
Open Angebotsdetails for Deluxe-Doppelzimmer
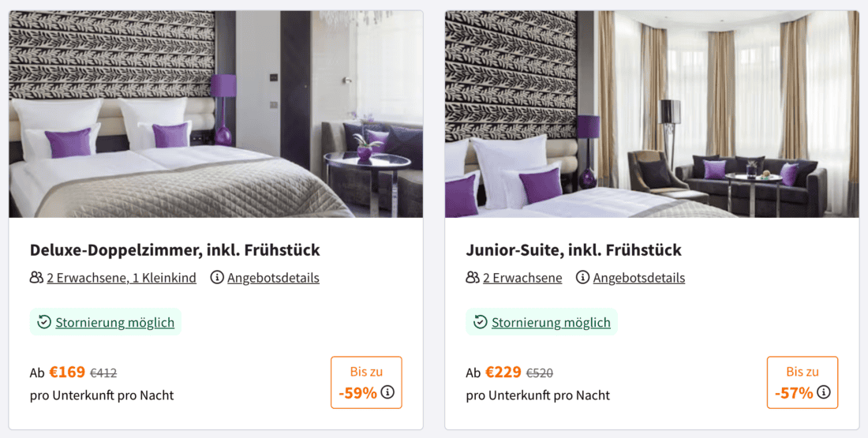pos(273,278)
